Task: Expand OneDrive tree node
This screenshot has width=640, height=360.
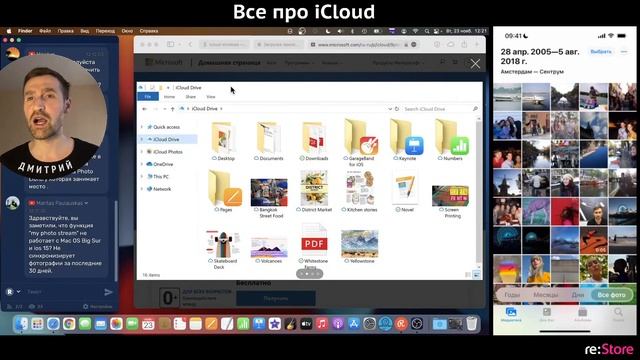Action: pyautogui.click(x=142, y=164)
